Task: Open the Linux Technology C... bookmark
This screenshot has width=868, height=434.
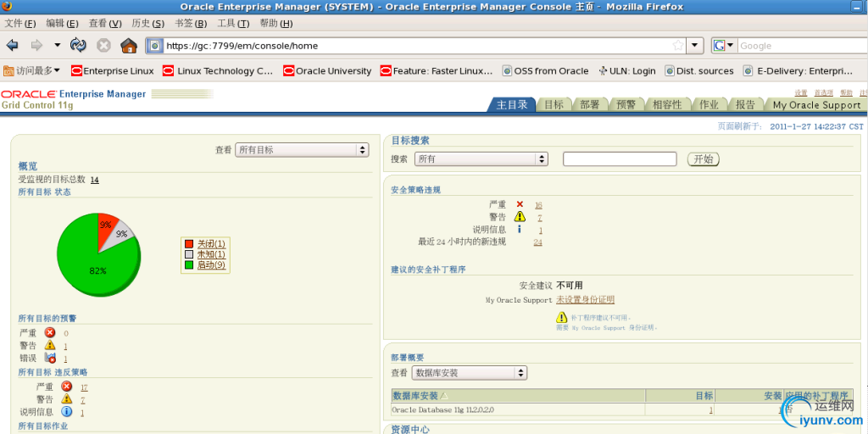Action: tap(218, 71)
